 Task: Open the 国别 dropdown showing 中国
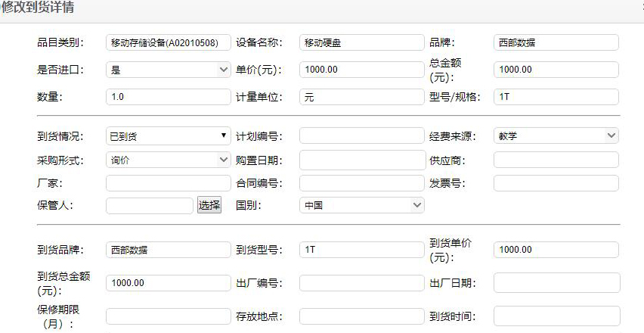coord(362,205)
